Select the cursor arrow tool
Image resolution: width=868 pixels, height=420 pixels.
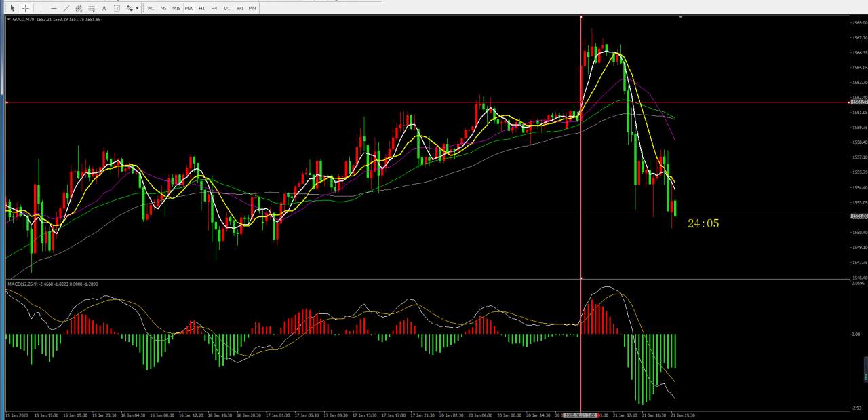point(12,8)
